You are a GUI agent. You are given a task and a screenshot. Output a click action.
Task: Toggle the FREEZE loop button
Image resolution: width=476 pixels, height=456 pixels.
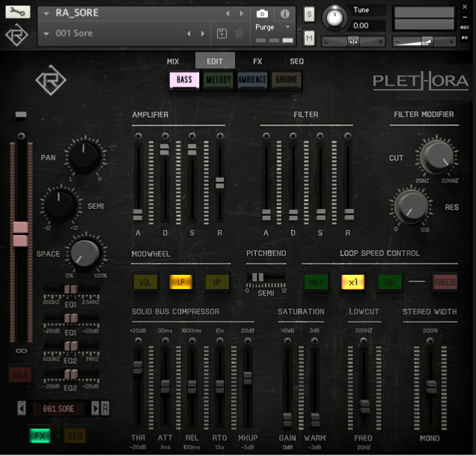point(445,282)
